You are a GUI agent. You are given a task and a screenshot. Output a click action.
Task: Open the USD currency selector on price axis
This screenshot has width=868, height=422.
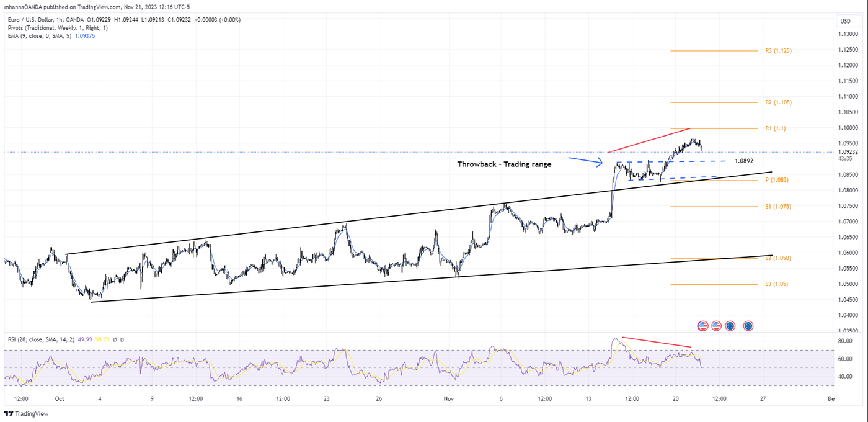click(845, 21)
